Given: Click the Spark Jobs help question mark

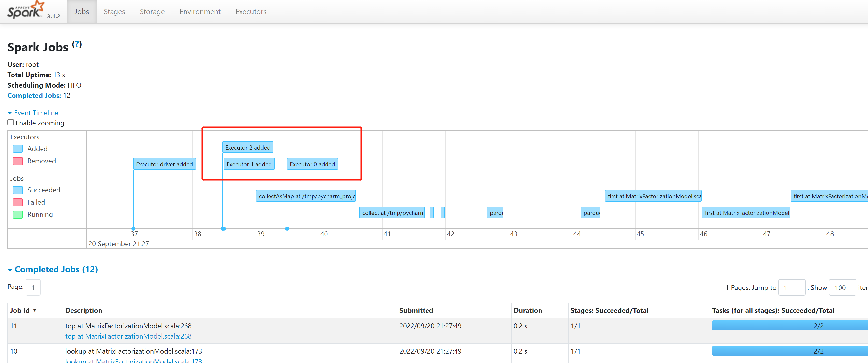Looking at the screenshot, I should (77, 44).
